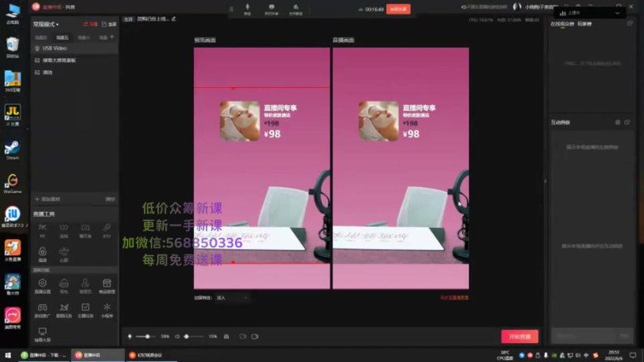
Task: Select the third source in the list
Action: pos(75,72)
